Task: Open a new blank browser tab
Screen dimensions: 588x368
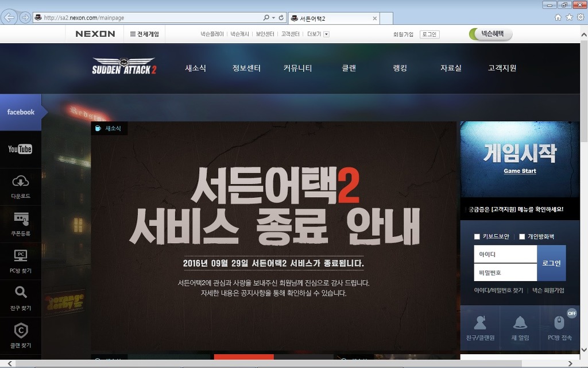Action: click(x=386, y=18)
